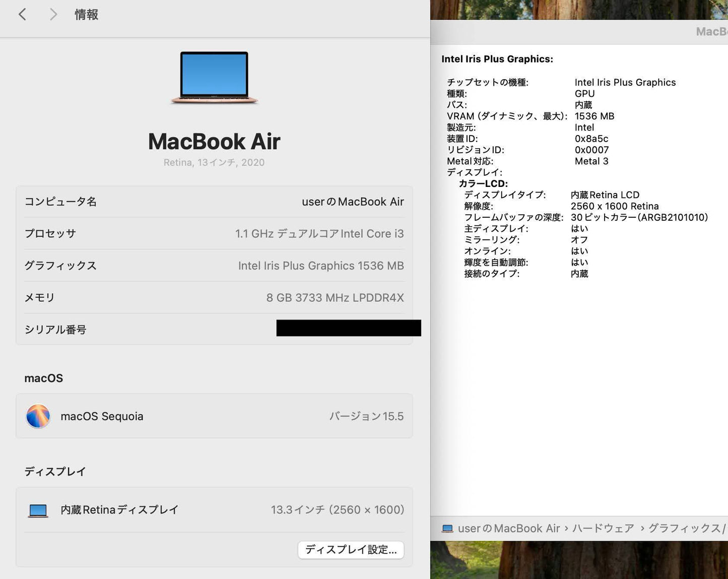Click the forward navigation chevron
728x579 pixels.
(x=53, y=14)
